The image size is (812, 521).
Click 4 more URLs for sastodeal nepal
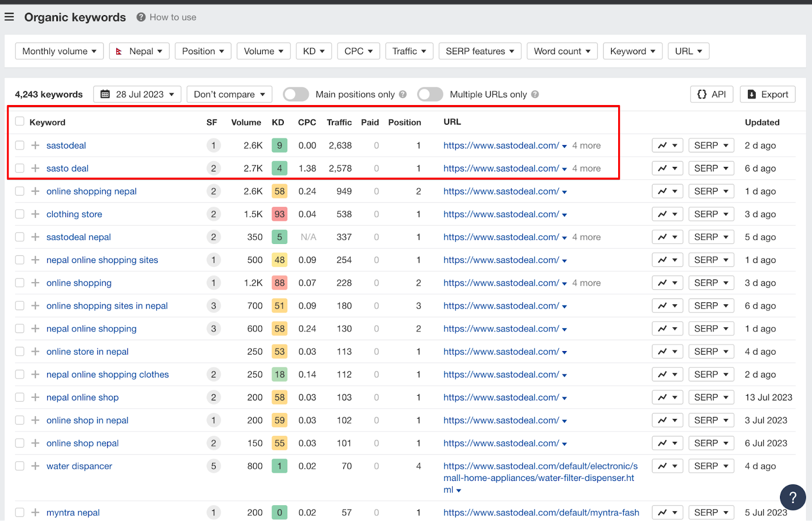click(586, 237)
